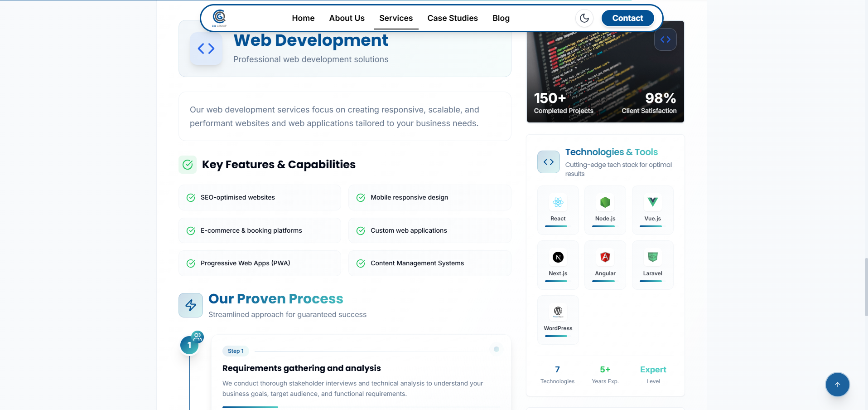Open the Vue.js technology card
Viewport: 868px width, 410px height.
pos(652,202)
